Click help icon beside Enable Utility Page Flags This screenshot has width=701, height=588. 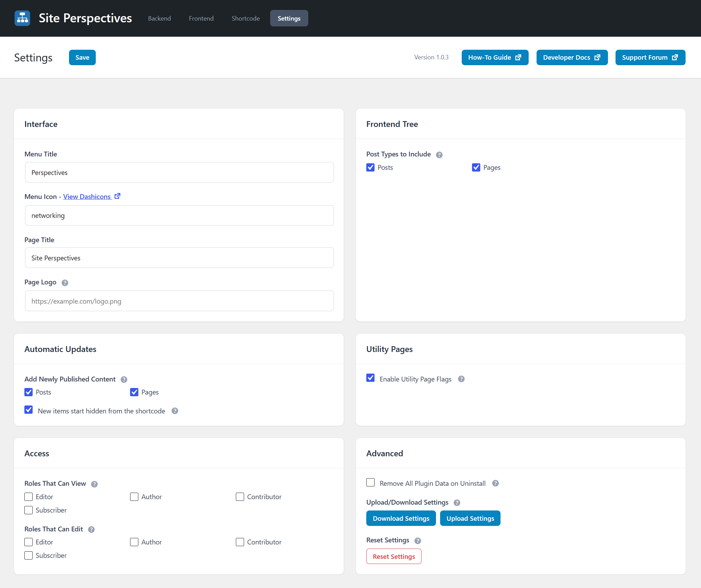pos(461,379)
